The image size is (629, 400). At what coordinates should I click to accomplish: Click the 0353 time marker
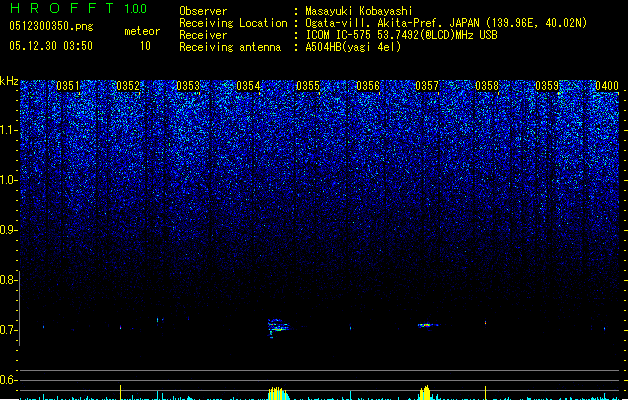point(188,85)
